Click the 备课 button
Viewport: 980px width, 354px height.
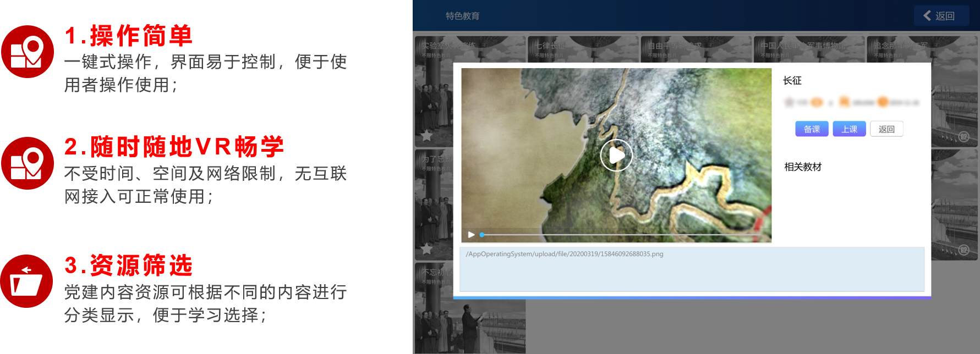coord(812,129)
